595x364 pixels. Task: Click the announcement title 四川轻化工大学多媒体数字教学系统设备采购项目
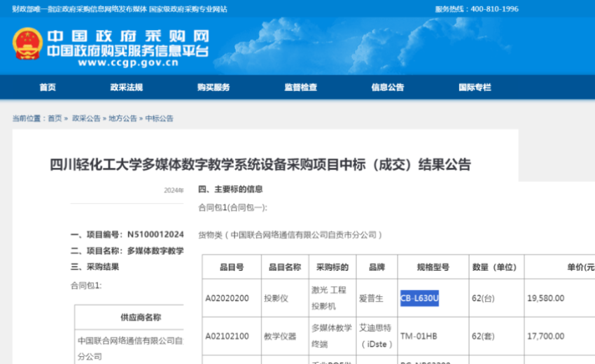(x=260, y=164)
